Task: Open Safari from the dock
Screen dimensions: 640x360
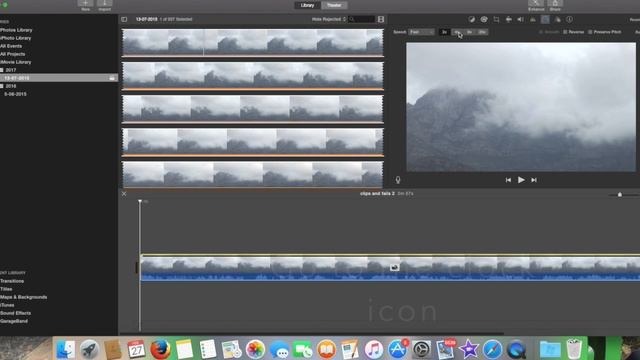Action: tap(492, 349)
